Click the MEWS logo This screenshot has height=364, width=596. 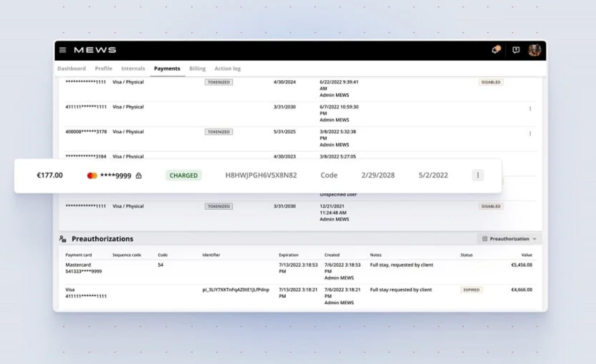(x=95, y=50)
